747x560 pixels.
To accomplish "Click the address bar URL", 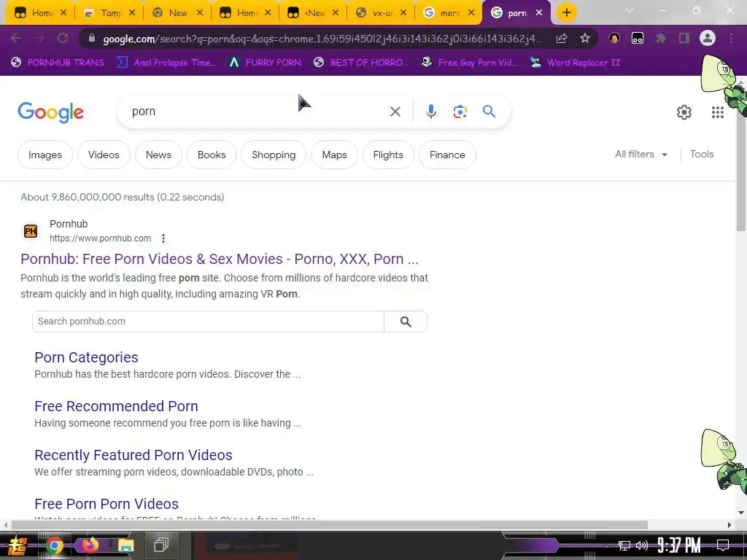I will pyautogui.click(x=322, y=39).
